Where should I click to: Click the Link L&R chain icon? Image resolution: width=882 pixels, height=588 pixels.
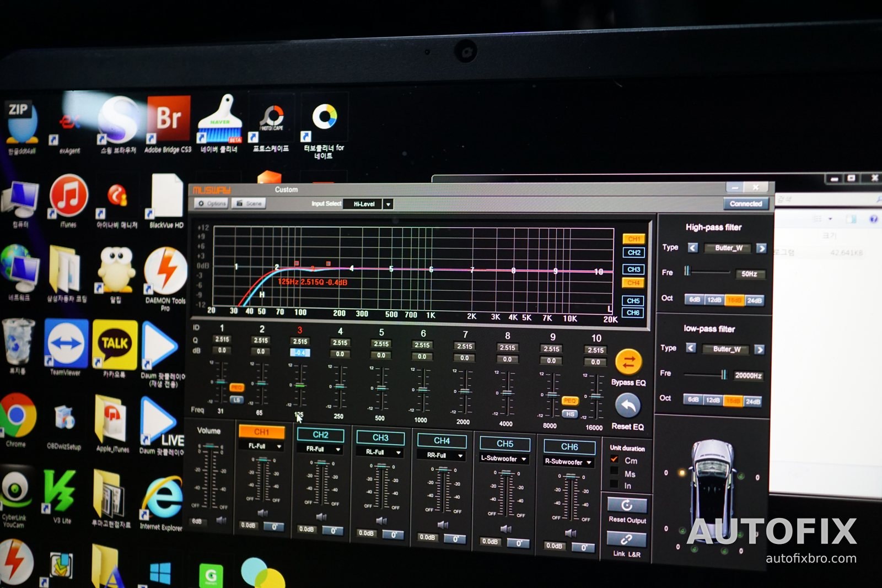[627, 540]
